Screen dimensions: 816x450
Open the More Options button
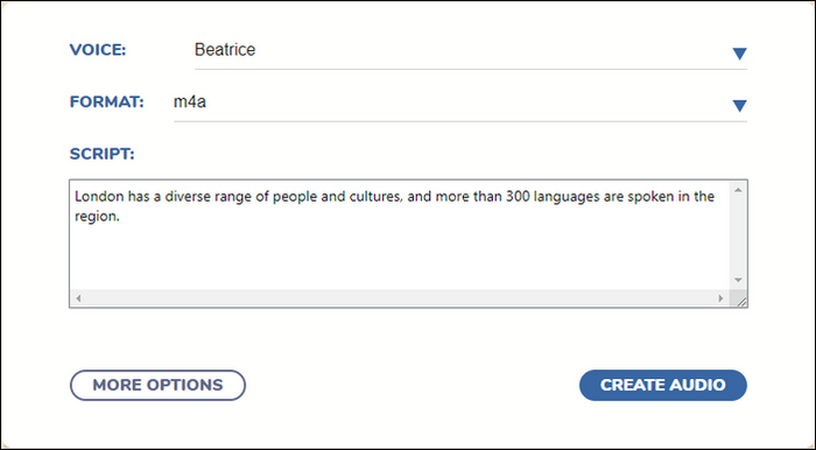coord(158,385)
